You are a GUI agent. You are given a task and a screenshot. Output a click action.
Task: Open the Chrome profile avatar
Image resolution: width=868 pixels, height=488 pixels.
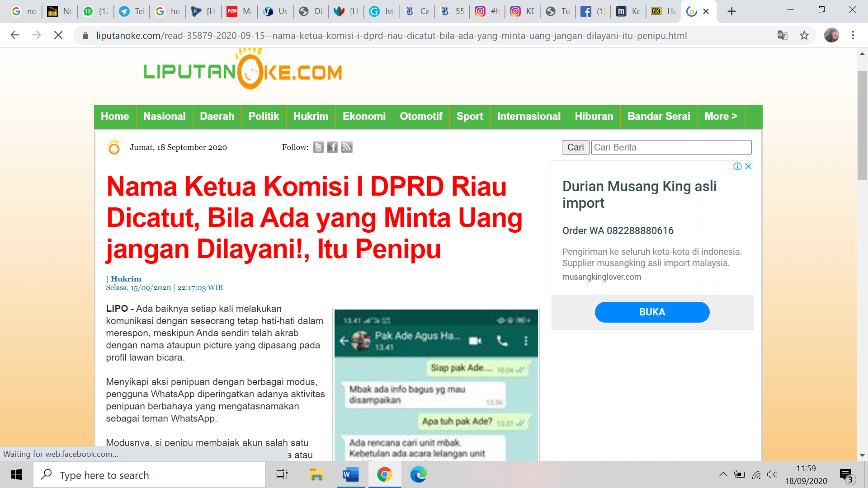[x=831, y=35]
